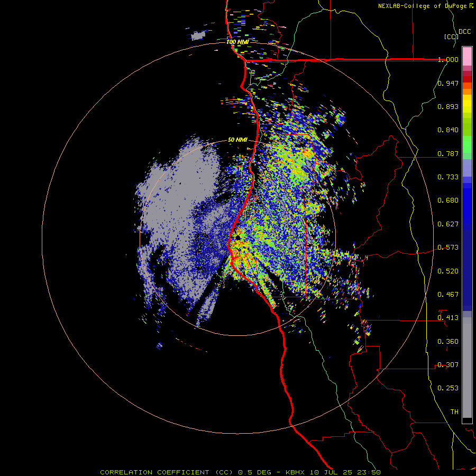The image size is (476, 476).
Task: Select the 0.413 legend value
Action: pyautogui.click(x=448, y=318)
